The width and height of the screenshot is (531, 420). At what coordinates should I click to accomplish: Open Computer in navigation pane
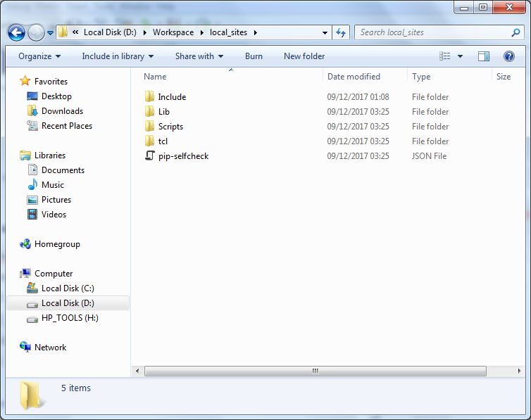[54, 274]
